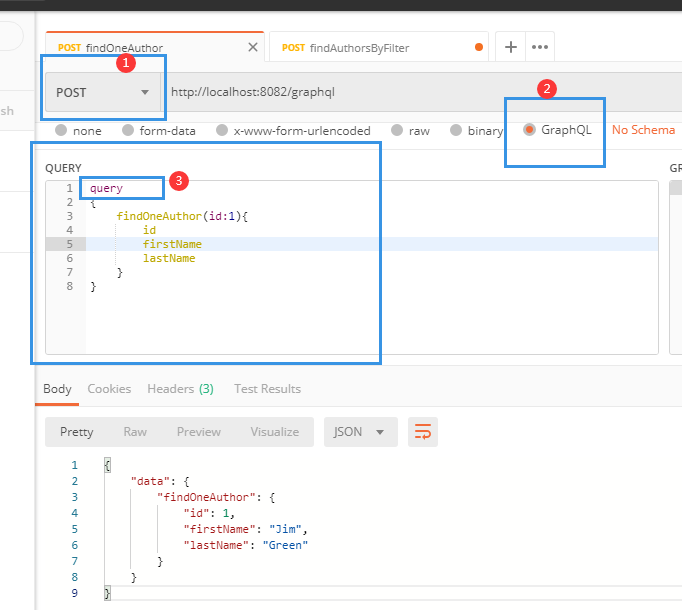Click inside the GraphQL query editor
The width and height of the screenshot is (682, 610).
pos(352,267)
